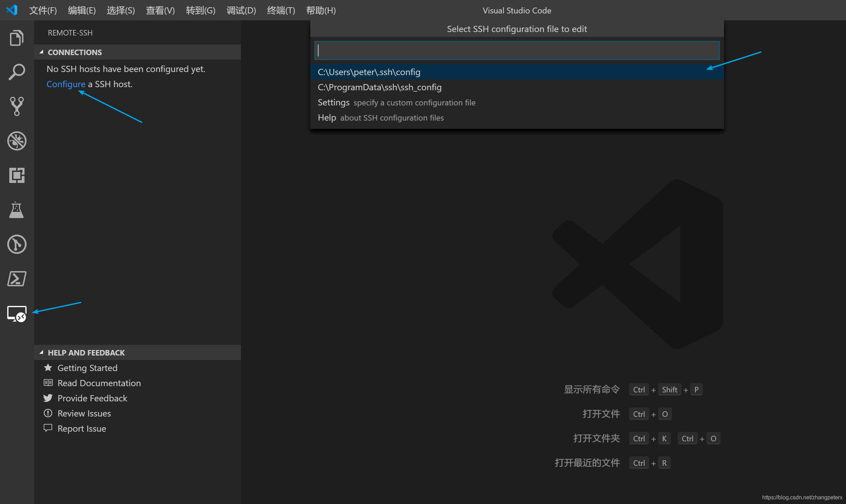
Task: Open the Extensions view icon
Action: (17, 175)
